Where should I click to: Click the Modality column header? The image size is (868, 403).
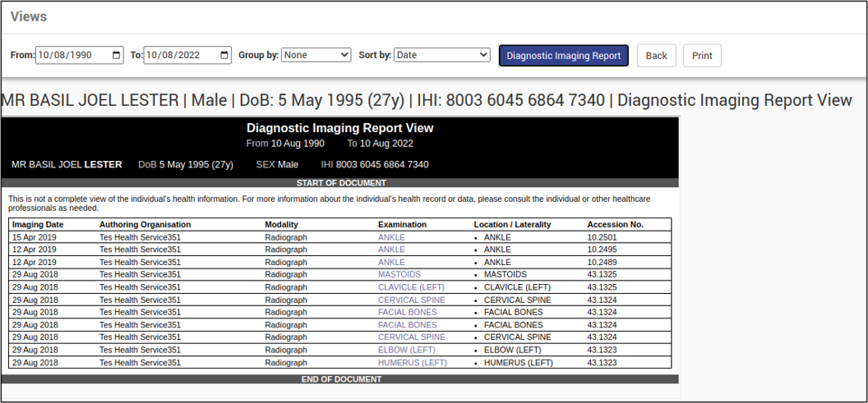coord(281,224)
